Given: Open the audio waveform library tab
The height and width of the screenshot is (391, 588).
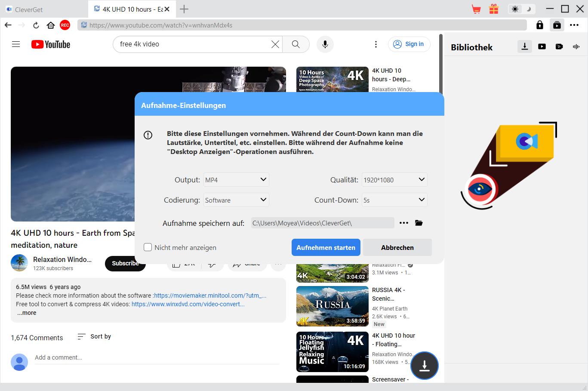Looking at the screenshot, I should pos(576,46).
